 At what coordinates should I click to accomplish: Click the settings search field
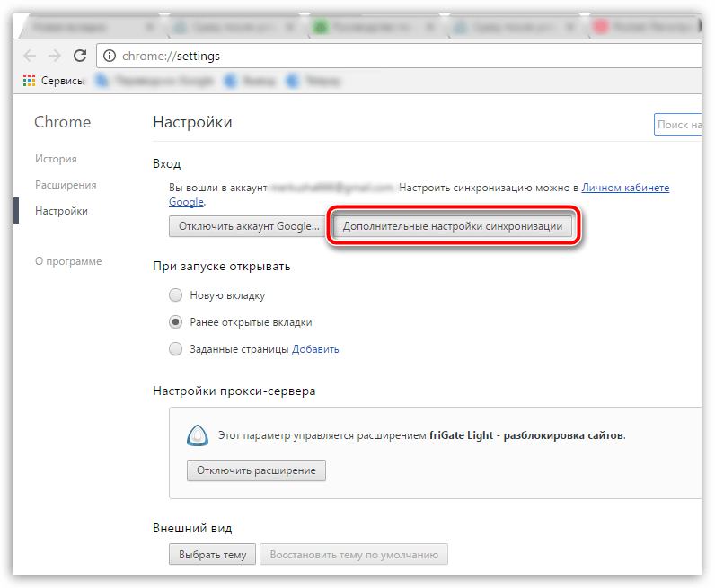coord(678,125)
